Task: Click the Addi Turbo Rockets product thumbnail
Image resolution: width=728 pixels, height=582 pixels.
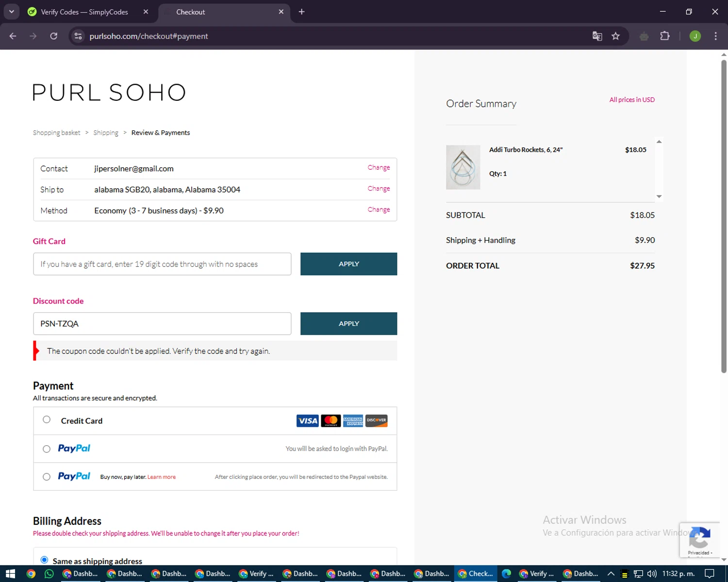Action: click(463, 167)
